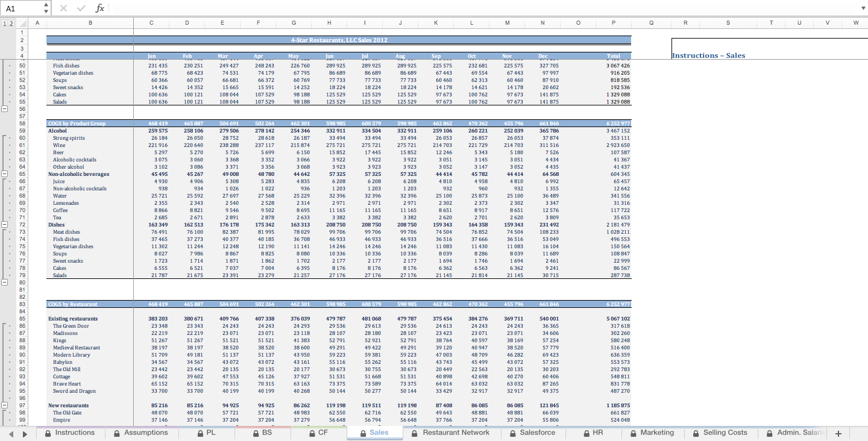The height and width of the screenshot is (441, 868).
Task: Select the 'Vegetarian dishes' label in row 75
Action: tap(73, 246)
